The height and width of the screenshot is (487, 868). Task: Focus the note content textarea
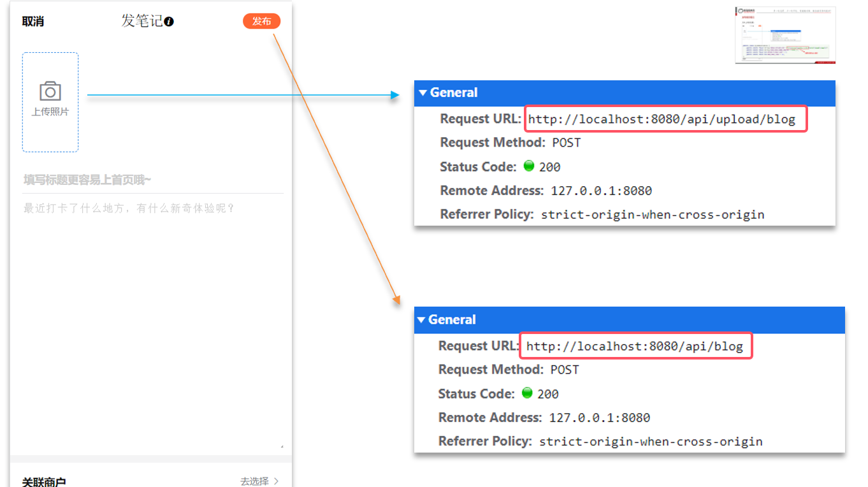coord(153,324)
